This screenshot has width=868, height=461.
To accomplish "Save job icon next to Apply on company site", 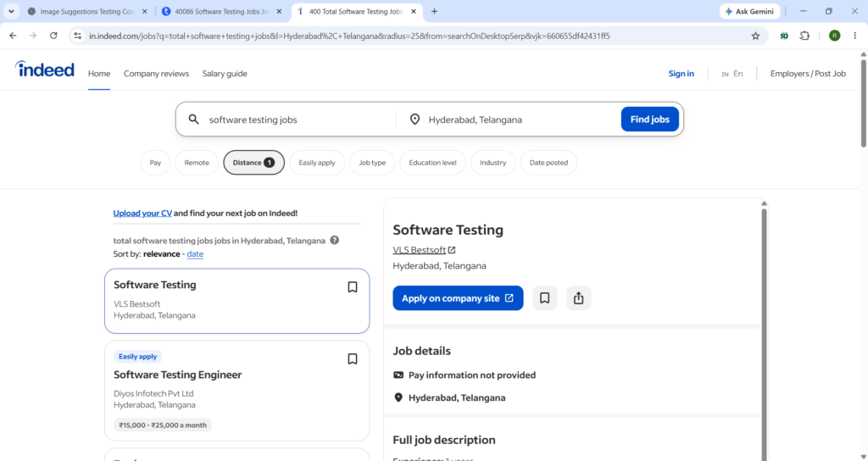I will [545, 298].
